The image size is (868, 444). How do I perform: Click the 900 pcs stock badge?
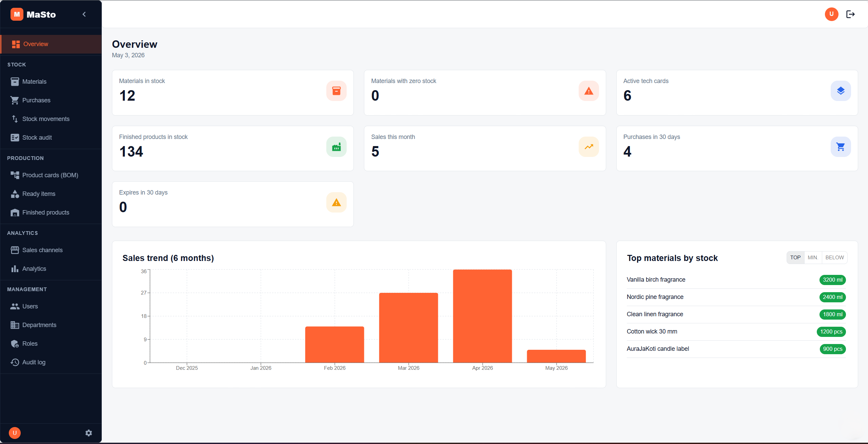[832, 349]
